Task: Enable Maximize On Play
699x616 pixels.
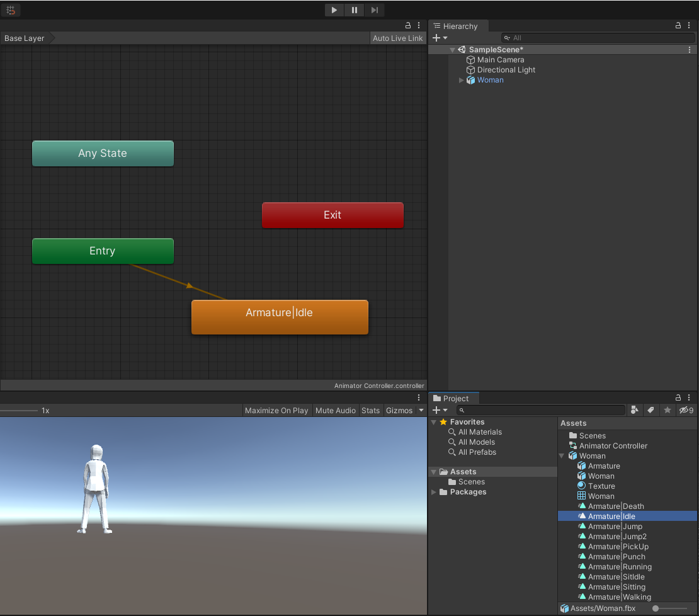Action: coord(276,410)
